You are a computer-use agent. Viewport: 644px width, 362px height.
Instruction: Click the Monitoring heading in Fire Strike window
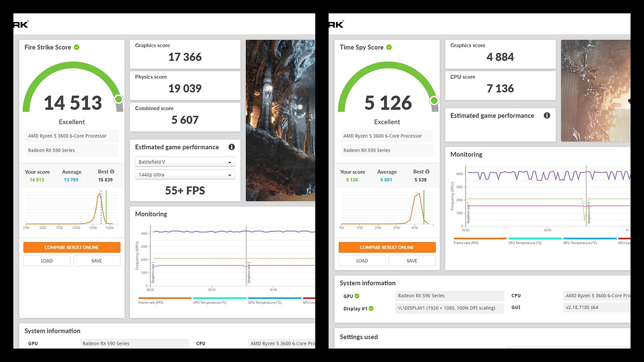click(x=151, y=214)
